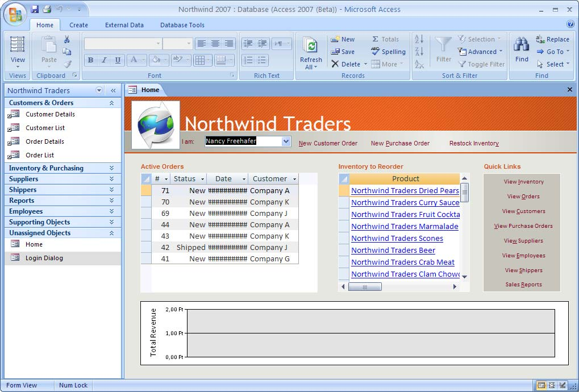Viewport: 579px width, 392px height.
Task: Click the Delete record button
Action: pos(346,64)
